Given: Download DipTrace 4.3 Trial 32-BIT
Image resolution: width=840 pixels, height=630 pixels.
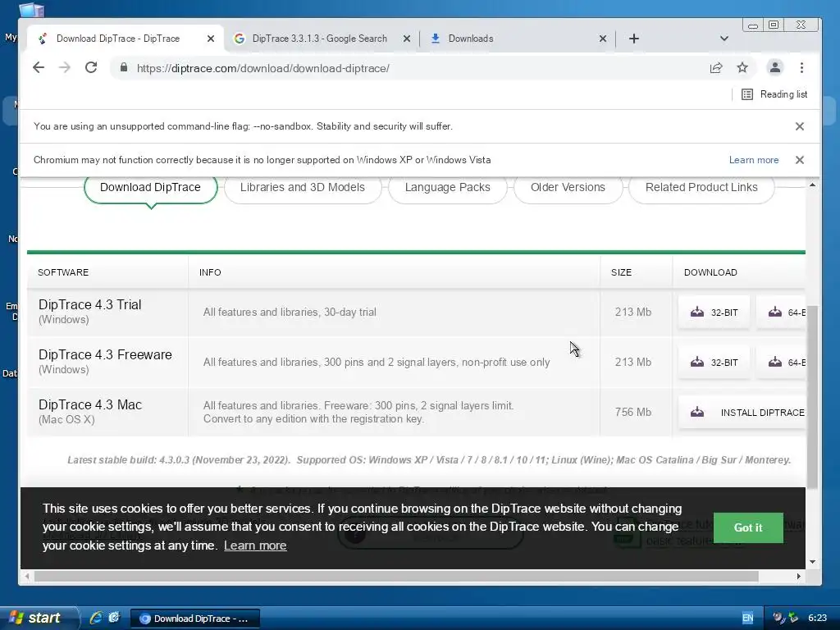Looking at the screenshot, I should 714,313.
